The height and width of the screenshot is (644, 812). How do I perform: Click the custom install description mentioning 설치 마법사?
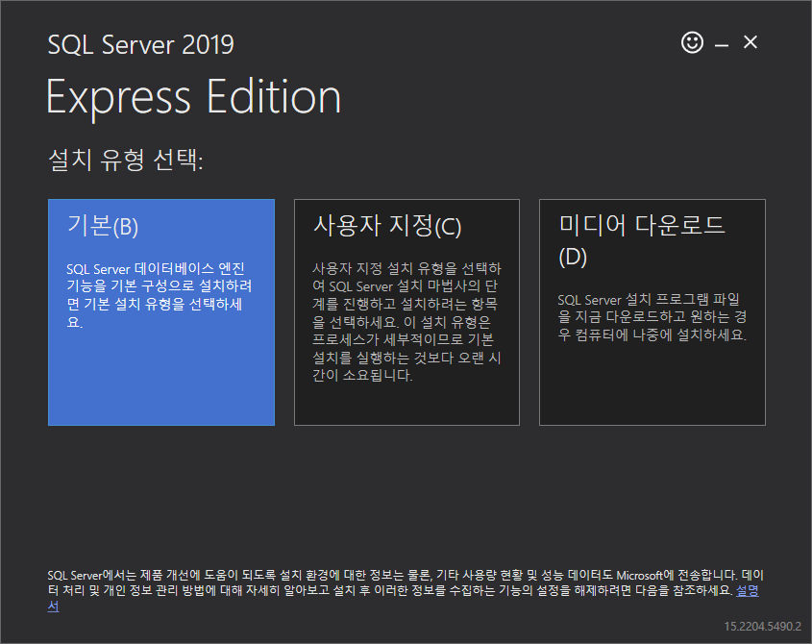click(406, 322)
